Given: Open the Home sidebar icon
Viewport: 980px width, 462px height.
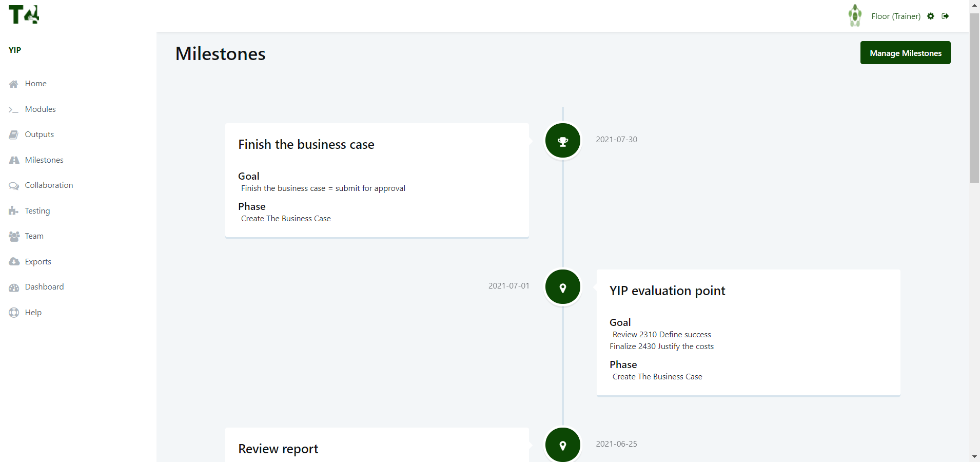Looking at the screenshot, I should pos(14,83).
